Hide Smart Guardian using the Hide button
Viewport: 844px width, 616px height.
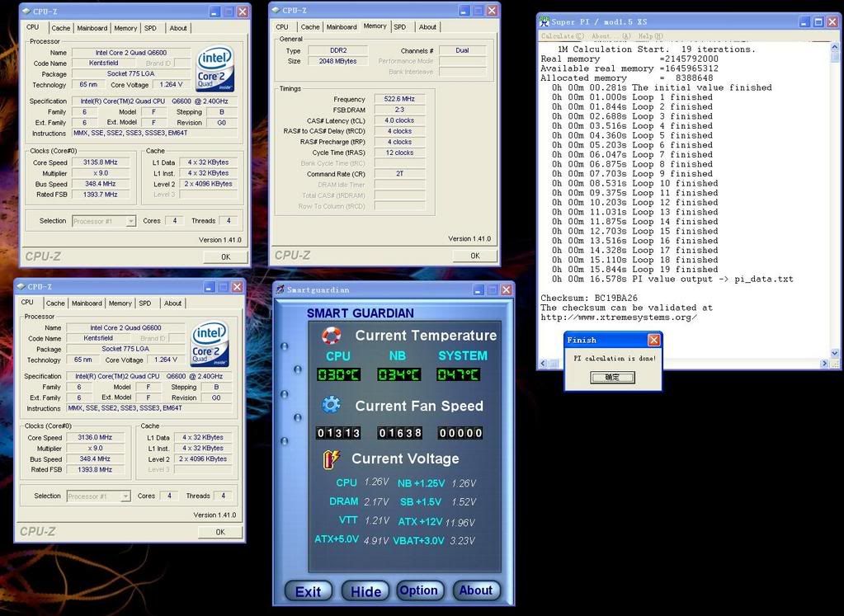(365, 591)
